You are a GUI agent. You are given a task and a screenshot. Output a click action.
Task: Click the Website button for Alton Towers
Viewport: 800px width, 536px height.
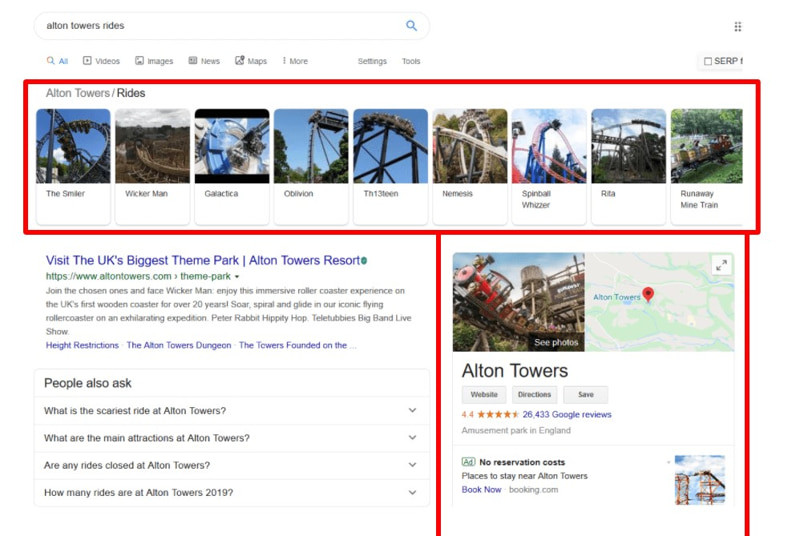pos(484,395)
